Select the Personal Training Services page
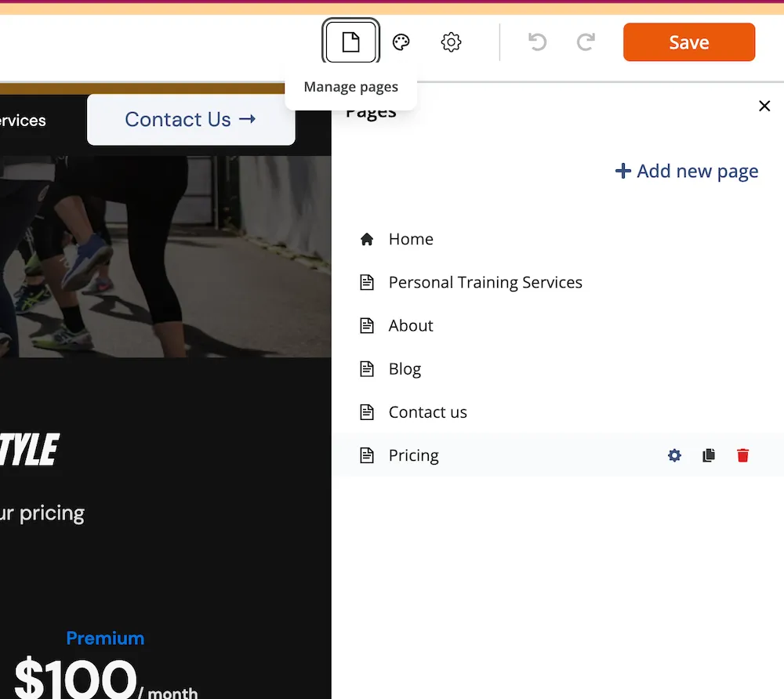 coord(557,282)
